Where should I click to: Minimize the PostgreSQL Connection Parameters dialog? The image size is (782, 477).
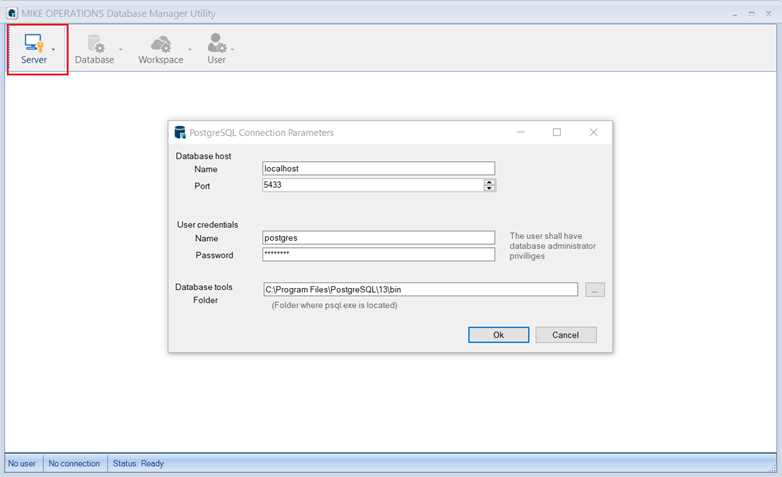(521, 132)
